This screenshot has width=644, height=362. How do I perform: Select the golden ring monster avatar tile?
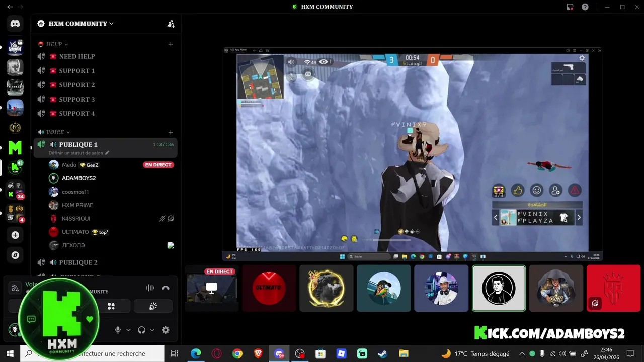327,288
